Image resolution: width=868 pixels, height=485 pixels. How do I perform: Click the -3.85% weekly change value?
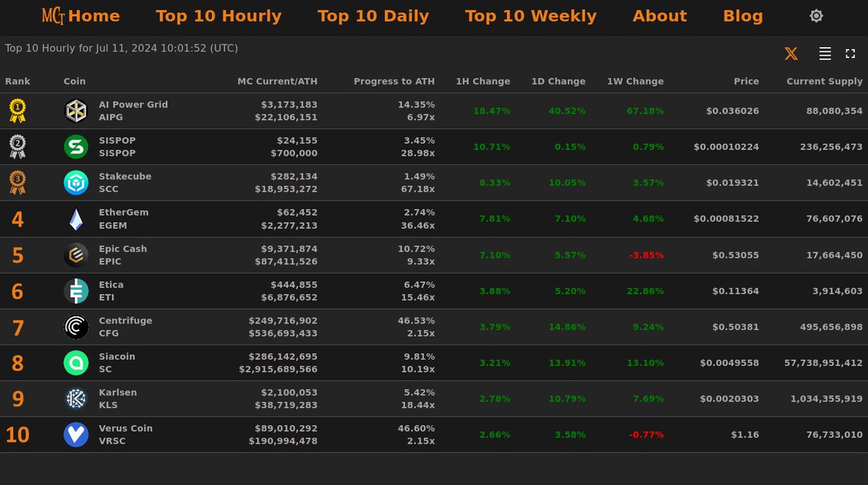(645, 255)
